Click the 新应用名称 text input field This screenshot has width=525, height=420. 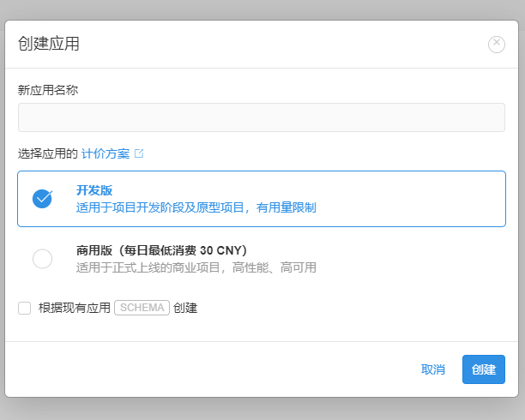click(262, 117)
